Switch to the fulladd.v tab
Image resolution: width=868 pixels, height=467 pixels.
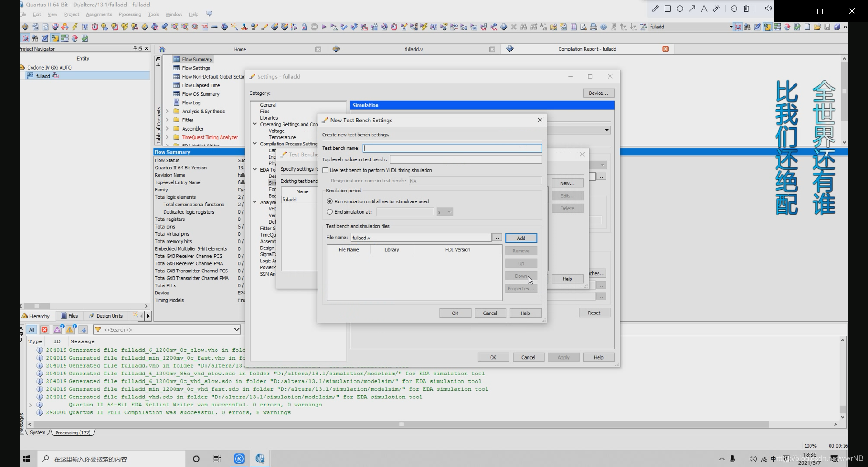pyautogui.click(x=414, y=49)
